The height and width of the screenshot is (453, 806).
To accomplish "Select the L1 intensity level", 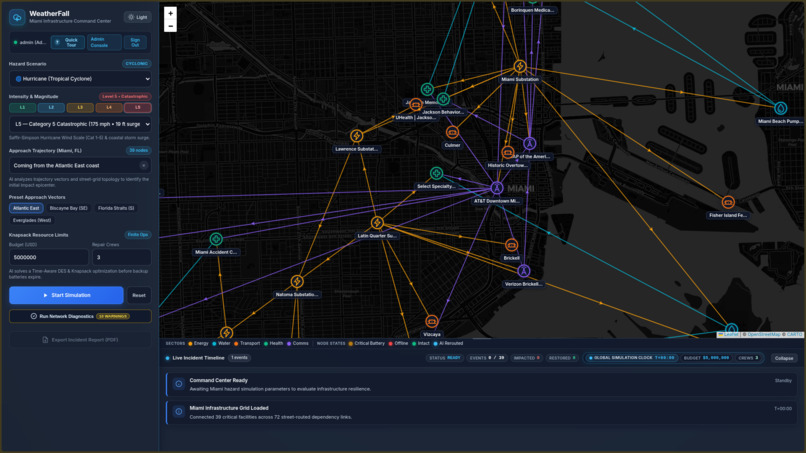I will tap(23, 107).
